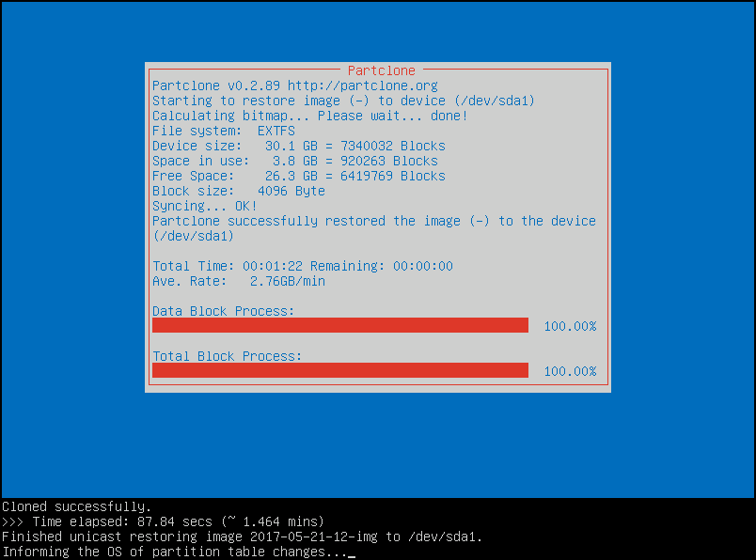Screen dimensions: 756x560
Task: Click the 'Remaining: 00:00:00' value
Action: pyautogui.click(x=382, y=266)
